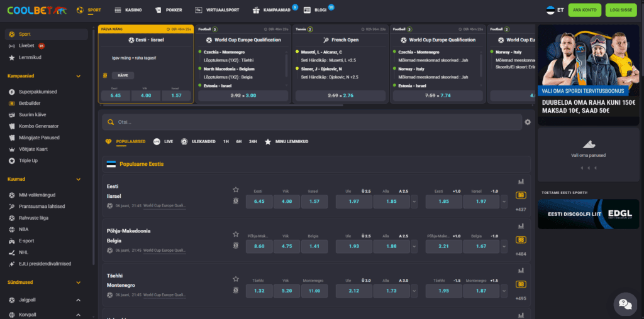The width and height of the screenshot is (644, 319).
Task: Open statistics icon for Eesti - Iisrael
Action: tap(521, 181)
